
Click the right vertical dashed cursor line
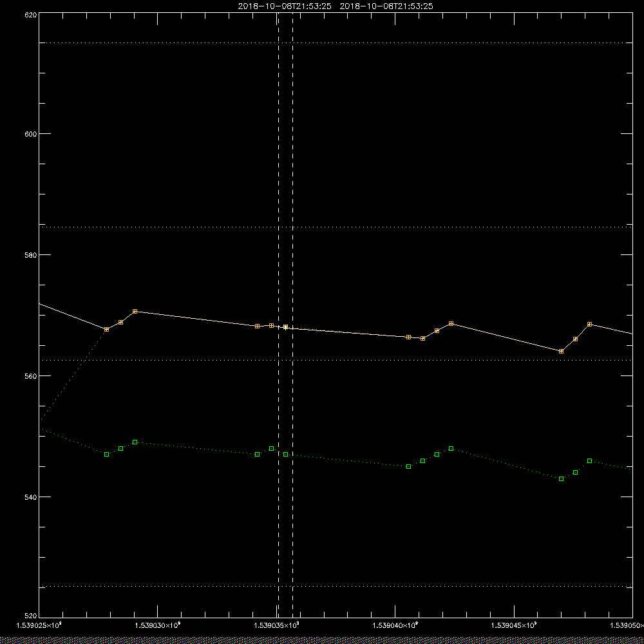[x=293, y=315]
